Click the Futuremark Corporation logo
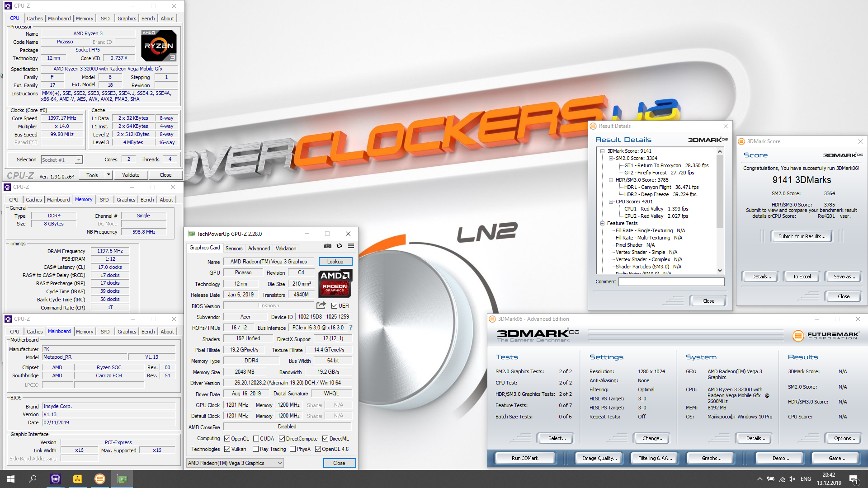 pos(826,336)
